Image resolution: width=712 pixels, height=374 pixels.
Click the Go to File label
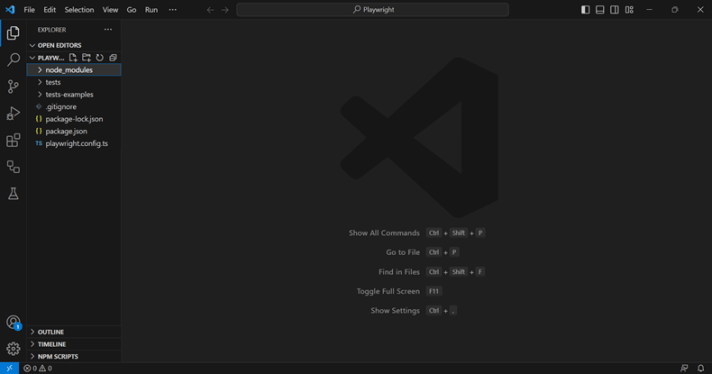click(403, 252)
